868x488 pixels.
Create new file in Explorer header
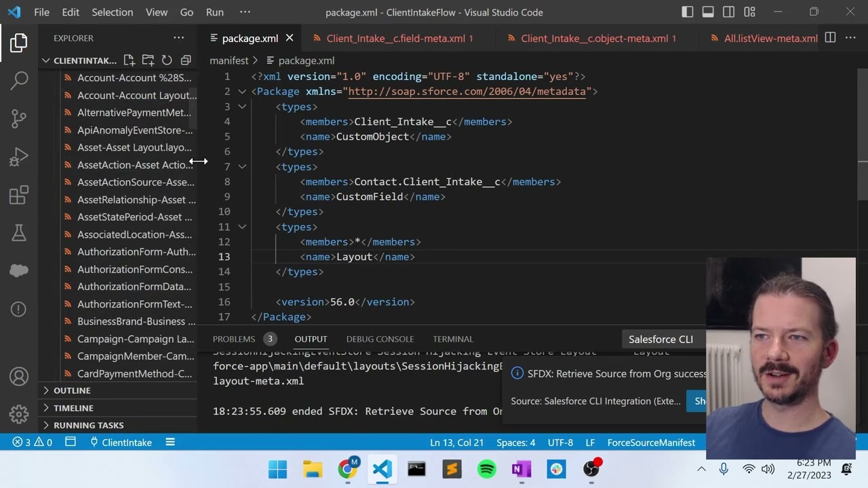[129, 60]
